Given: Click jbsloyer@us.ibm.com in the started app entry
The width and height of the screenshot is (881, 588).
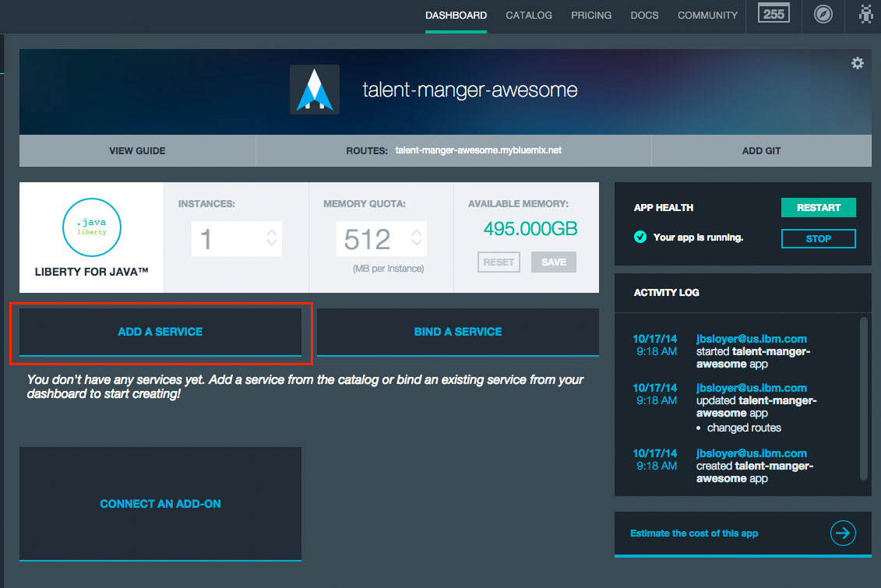Looking at the screenshot, I should [x=751, y=339].
